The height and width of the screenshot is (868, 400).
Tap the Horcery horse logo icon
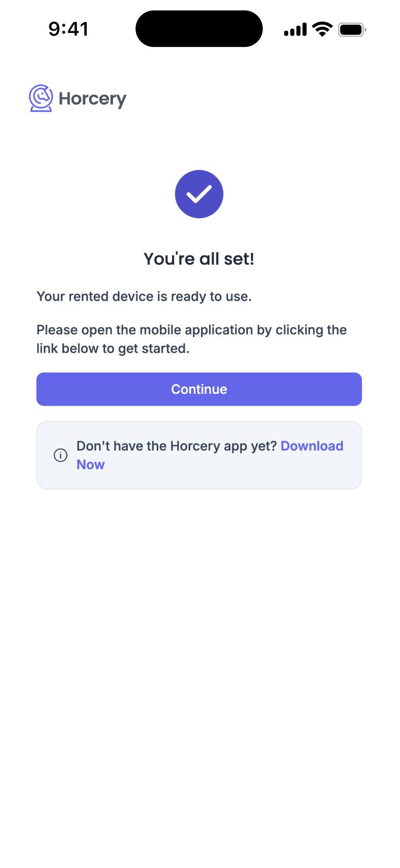[41, 98]
